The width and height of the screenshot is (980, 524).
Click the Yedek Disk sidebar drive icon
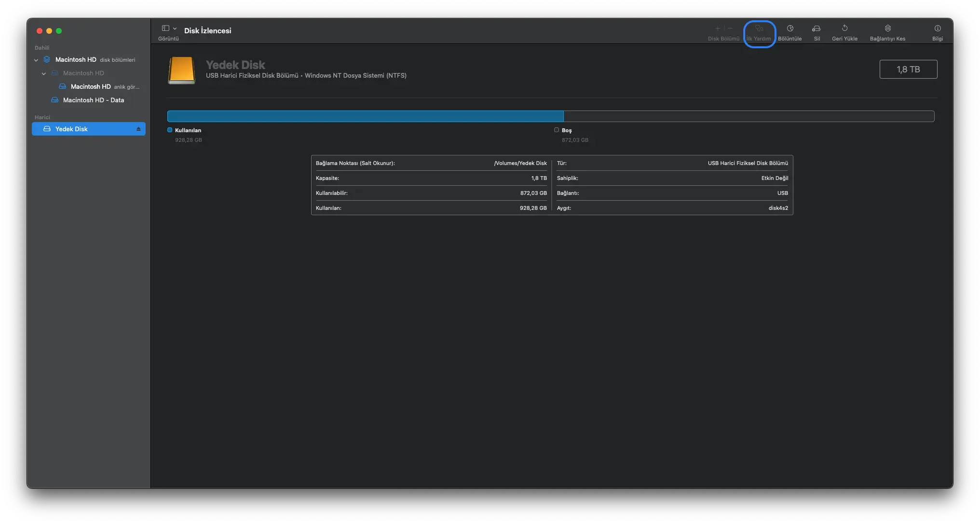point(47,129)
